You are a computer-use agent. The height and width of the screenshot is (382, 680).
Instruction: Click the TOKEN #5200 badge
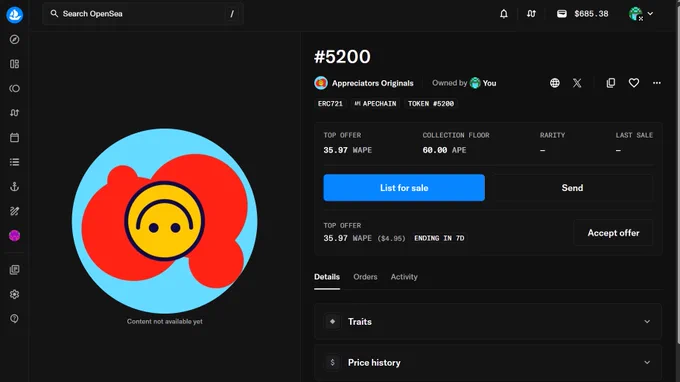[431, 104]
